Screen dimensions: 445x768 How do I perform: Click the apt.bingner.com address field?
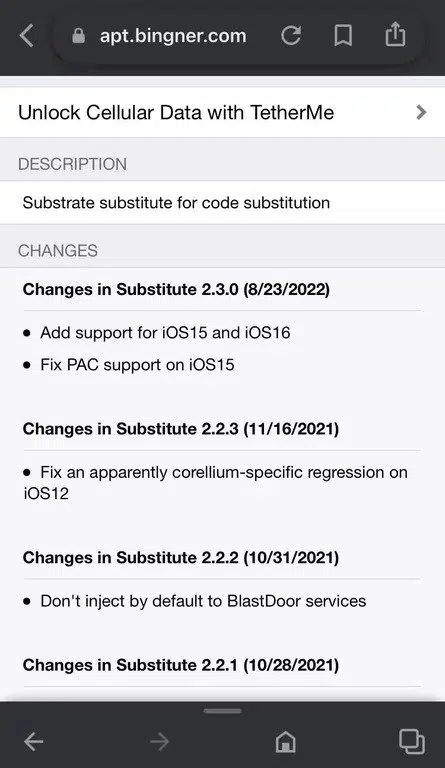click(x=173, y=36)
